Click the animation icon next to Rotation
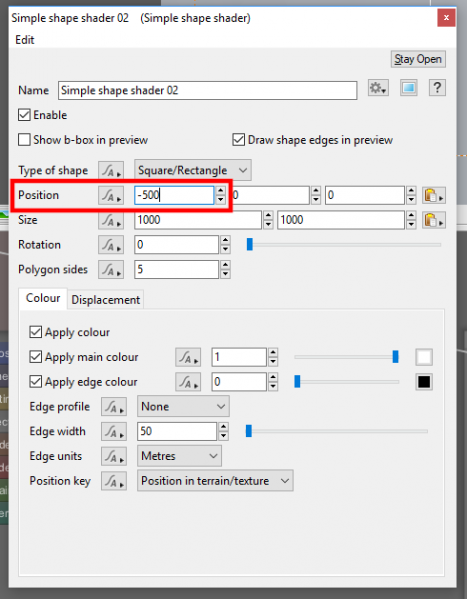This screenshot has height=599, width=467. pos(111,244)
